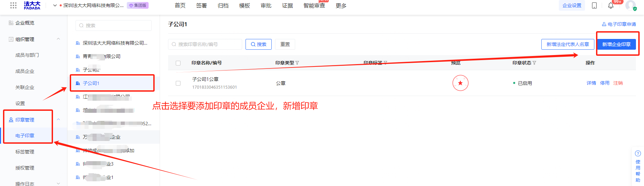Click the company list search field

[x=114, y=26]
